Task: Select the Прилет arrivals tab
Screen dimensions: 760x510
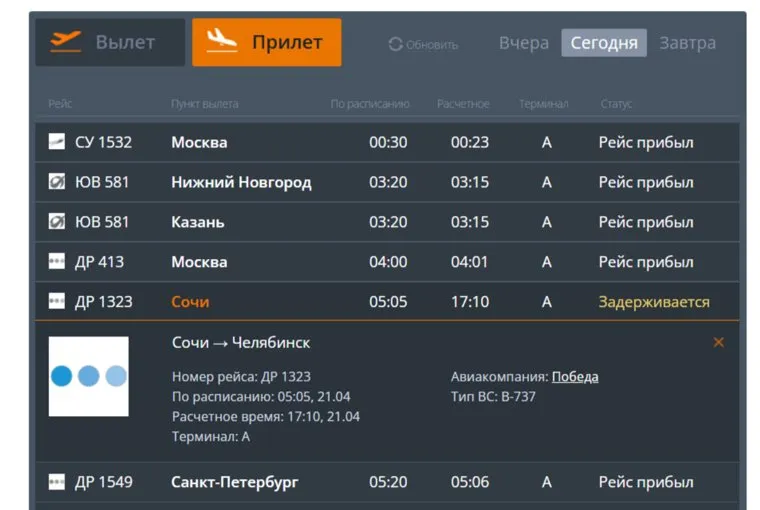Action: click(x=266, y=42)
